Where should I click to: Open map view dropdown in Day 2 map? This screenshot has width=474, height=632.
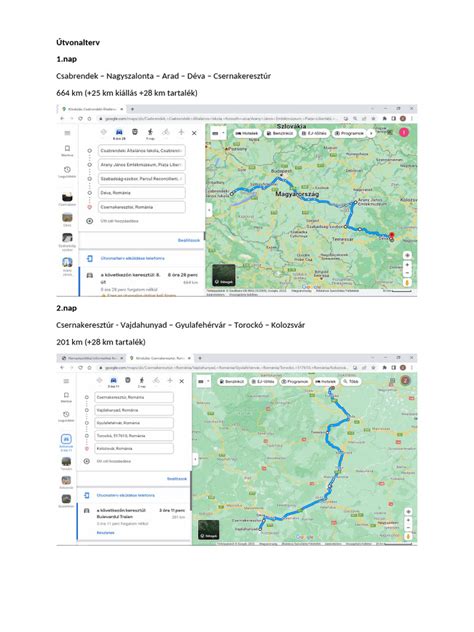tap(204, 381)
